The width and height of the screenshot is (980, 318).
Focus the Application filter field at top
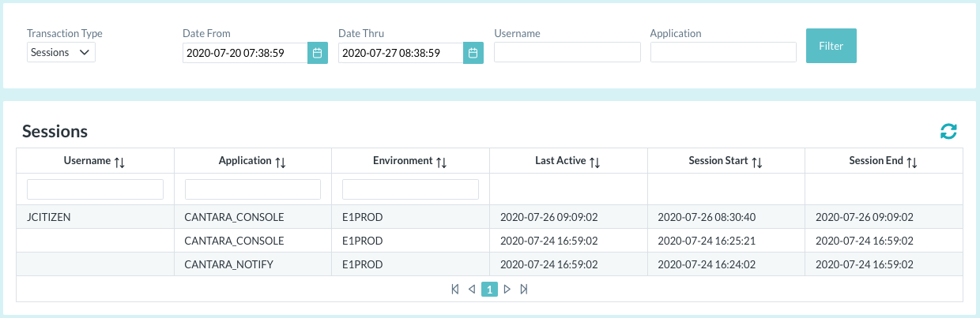pos(722,52)
